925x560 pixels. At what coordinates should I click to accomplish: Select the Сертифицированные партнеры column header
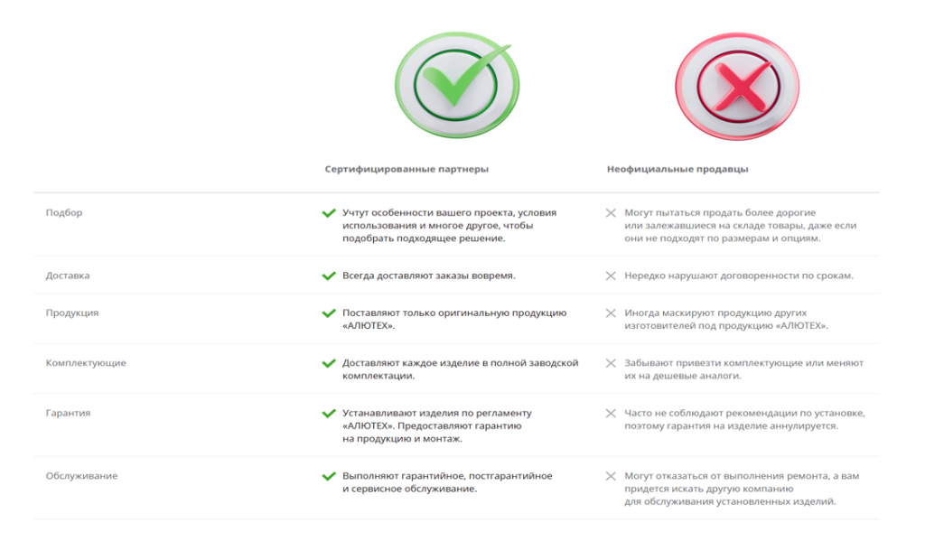pos(406,170)
